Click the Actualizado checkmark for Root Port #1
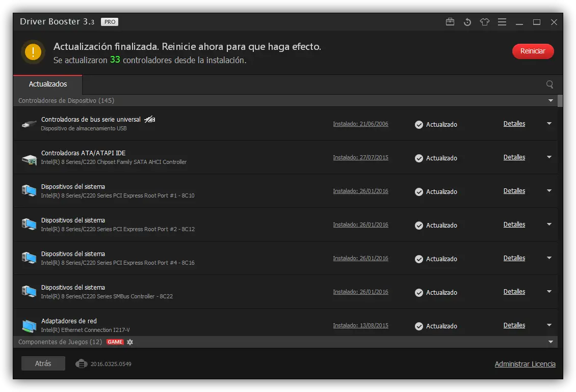 (x=419, y=192)
